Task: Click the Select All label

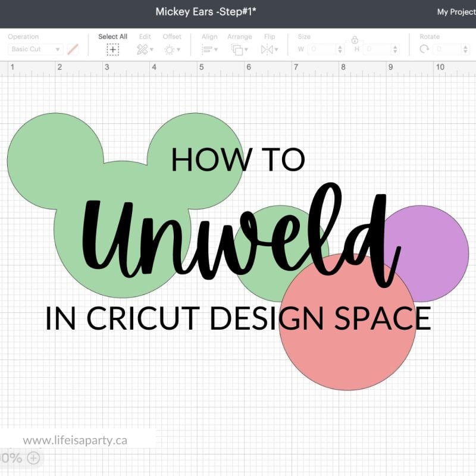Action: coord(112,36)
